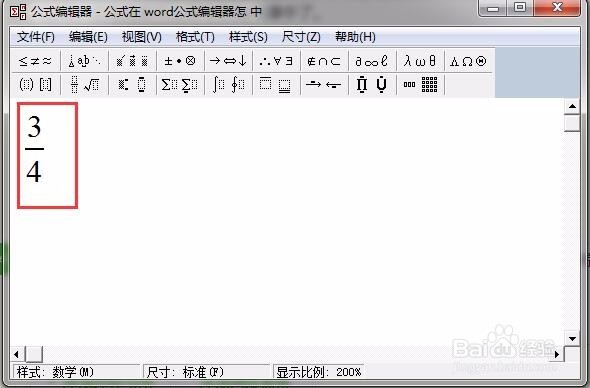This screenshot has height=388, width=590.
Task: Open the relational symbols palette (≤≠≈)
Action: click(35, 61)
